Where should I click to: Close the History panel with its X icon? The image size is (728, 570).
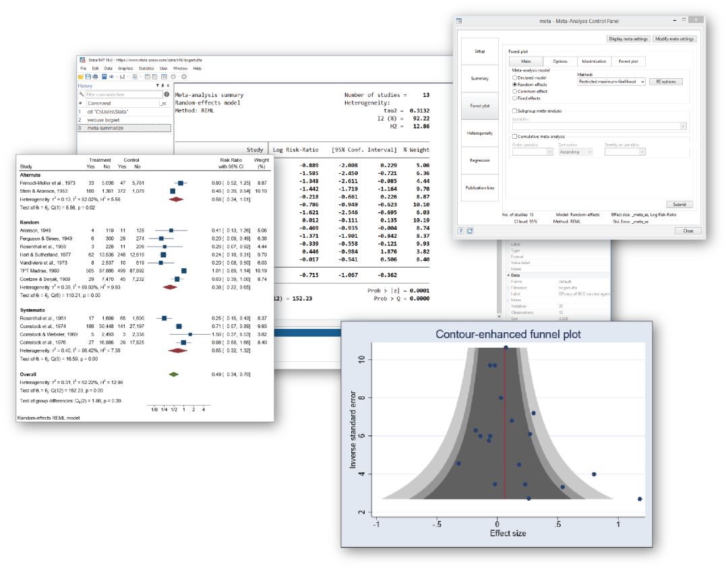click(168, 86)
